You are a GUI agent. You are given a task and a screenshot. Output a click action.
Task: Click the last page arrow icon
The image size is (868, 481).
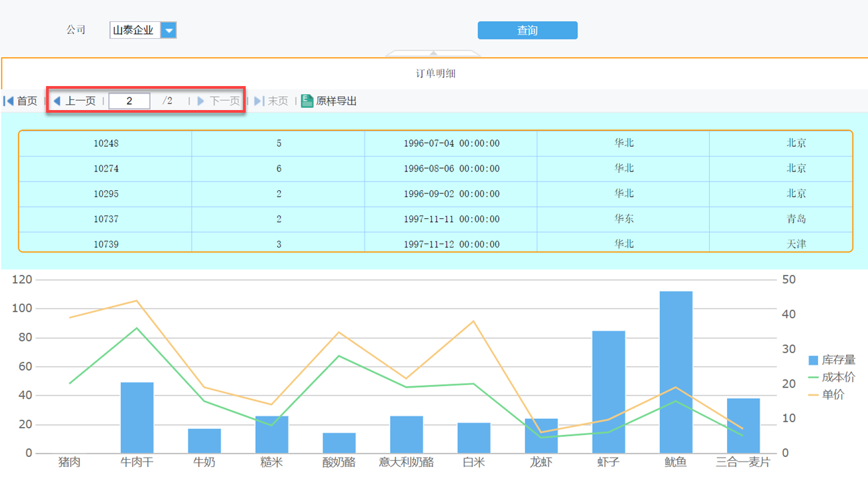[259, 101]
